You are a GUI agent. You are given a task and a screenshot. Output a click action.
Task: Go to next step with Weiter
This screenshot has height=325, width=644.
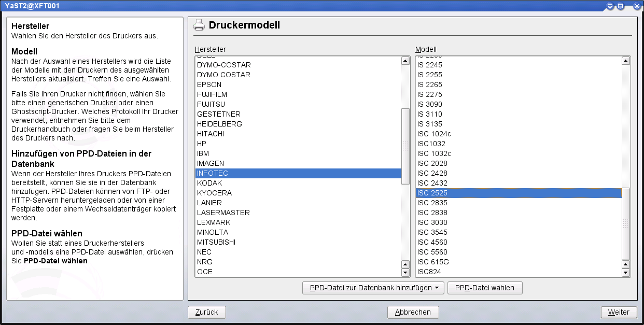pyautogui.click(x=619, y=312)
